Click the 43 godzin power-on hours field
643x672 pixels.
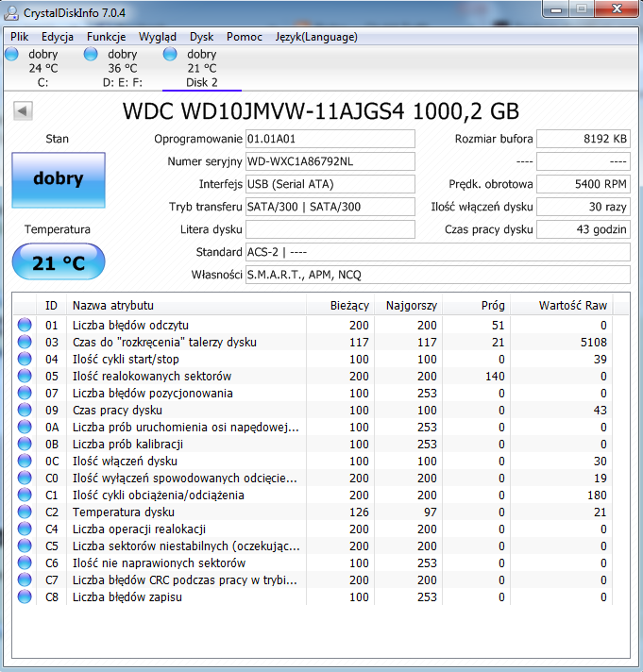[584, 229]
